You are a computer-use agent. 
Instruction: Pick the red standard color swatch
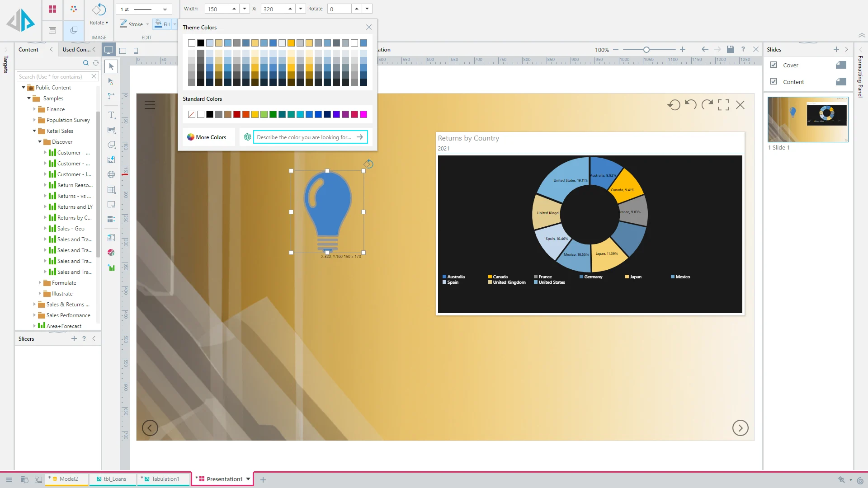click(237, 114)
